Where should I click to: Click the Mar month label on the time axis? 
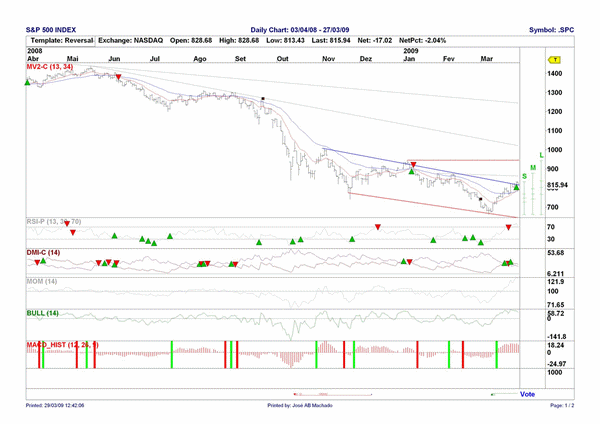pos(487,59)
